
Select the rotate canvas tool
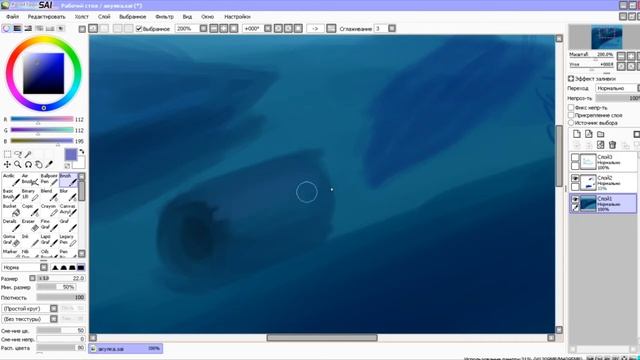point(28,164)
